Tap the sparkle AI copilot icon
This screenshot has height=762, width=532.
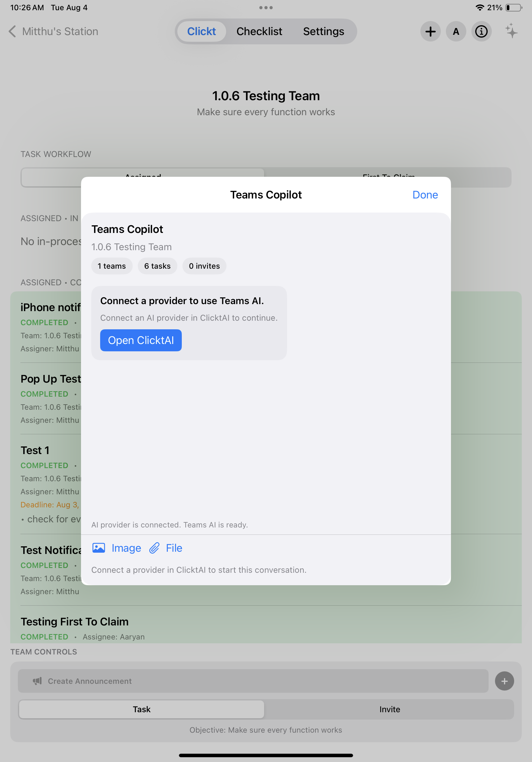click(511, 31)
